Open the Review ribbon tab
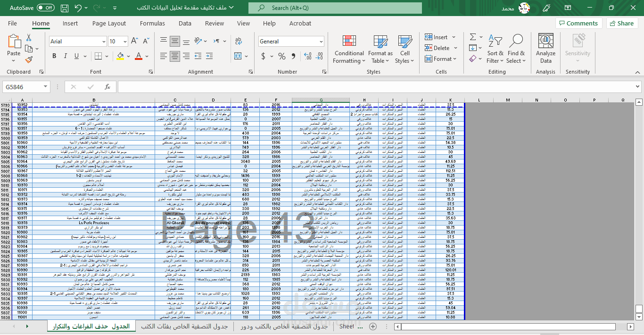The image size is (644, 335). pyautogui.click(x=214, y=23)
